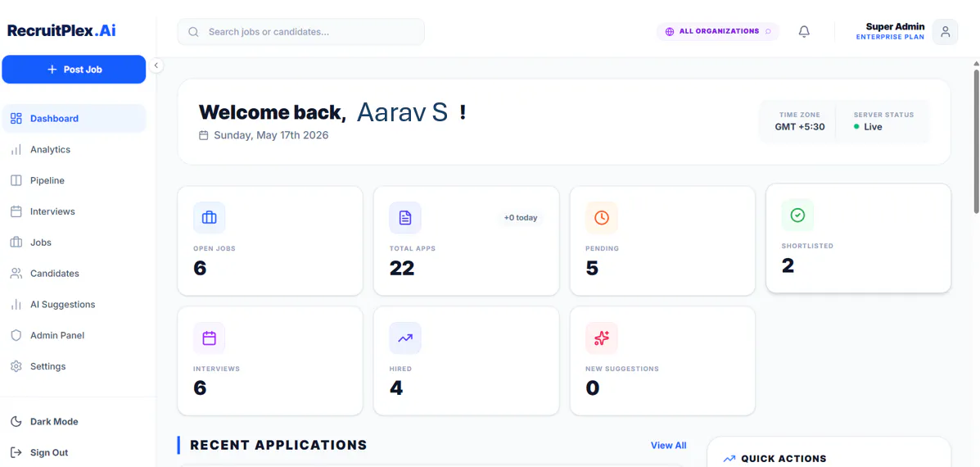The height and width of the screenshot is (467, 980).
Task: Click the +0 today badge
Action: coord(521,218)
